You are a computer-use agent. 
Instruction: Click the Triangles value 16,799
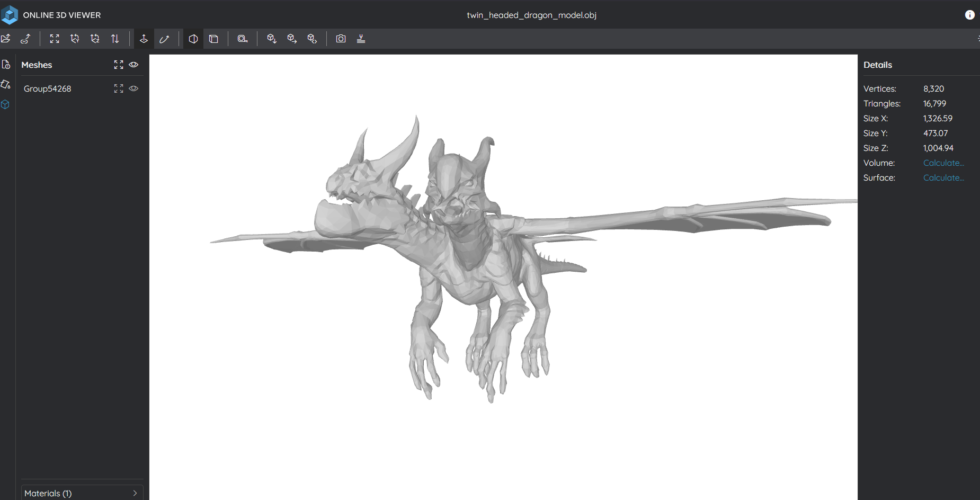tap(934, 104)
